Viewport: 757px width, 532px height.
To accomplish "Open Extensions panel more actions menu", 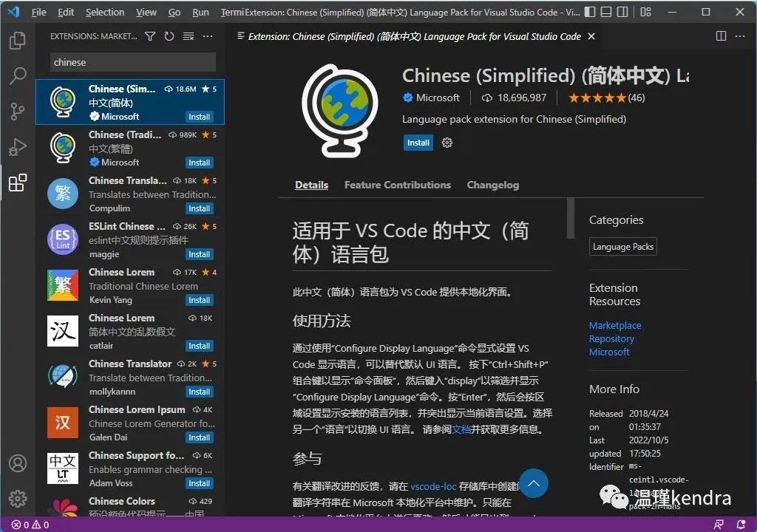I will [208, 36].
